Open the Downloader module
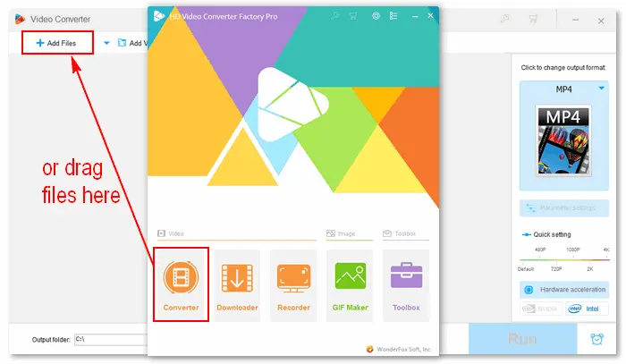The image size is (626, 364). pos(237,285)
